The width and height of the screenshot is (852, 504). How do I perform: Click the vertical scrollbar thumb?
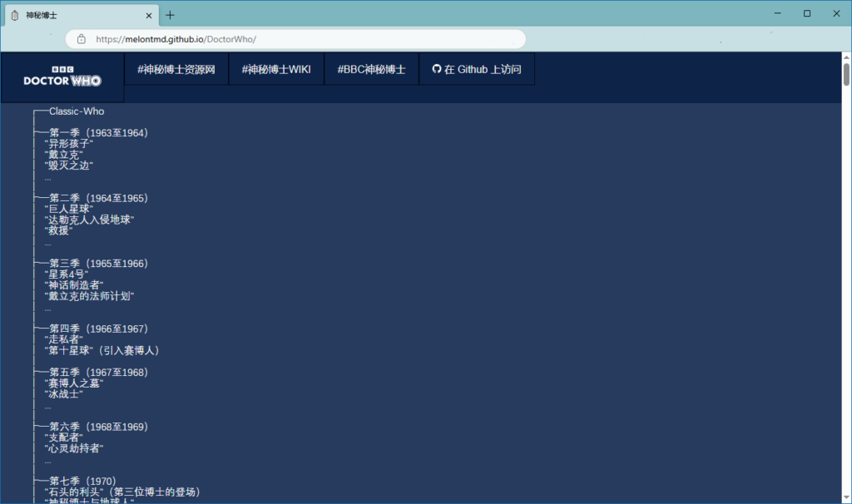pos(846,75)
